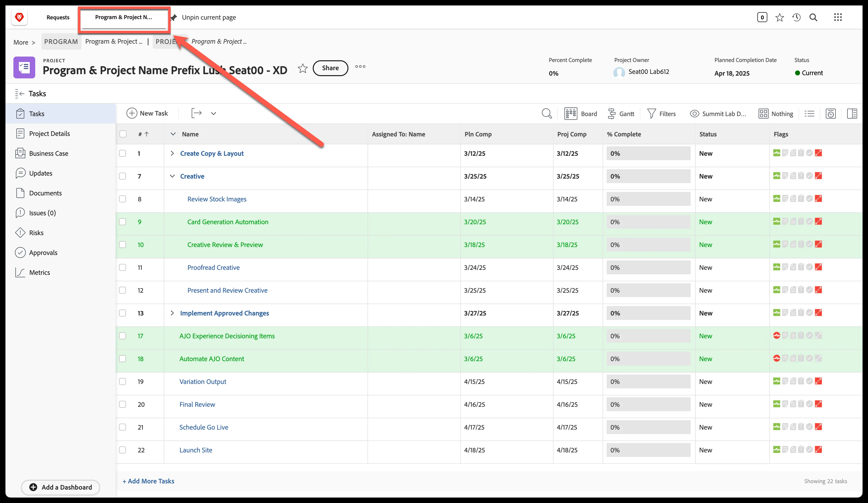Click the Workfront home logo icon
Viewport: 868px width, 503px height.
click(x=19, y=17)
